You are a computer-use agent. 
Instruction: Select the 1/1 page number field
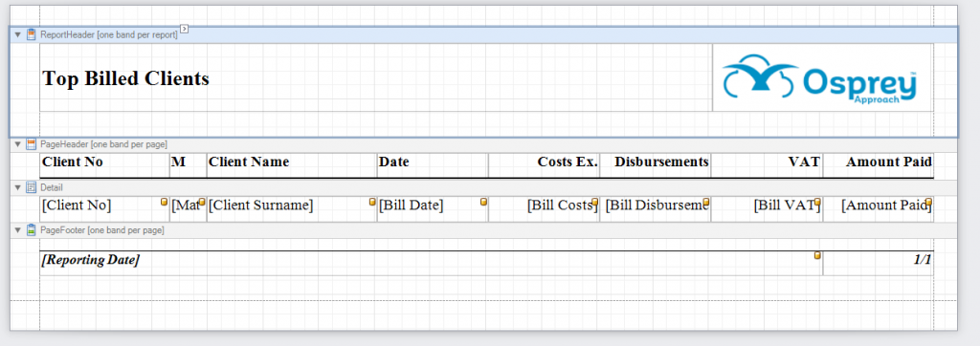pos(879,263)
